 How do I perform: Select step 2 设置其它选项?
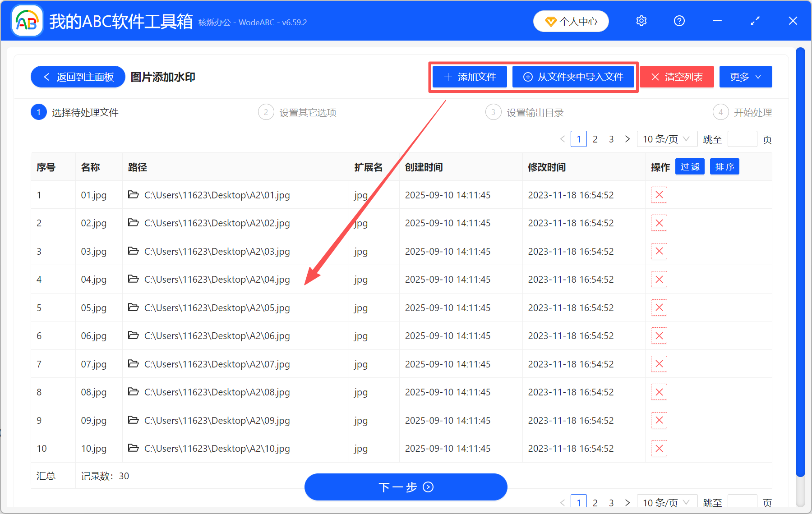click(x=297, y=112)
